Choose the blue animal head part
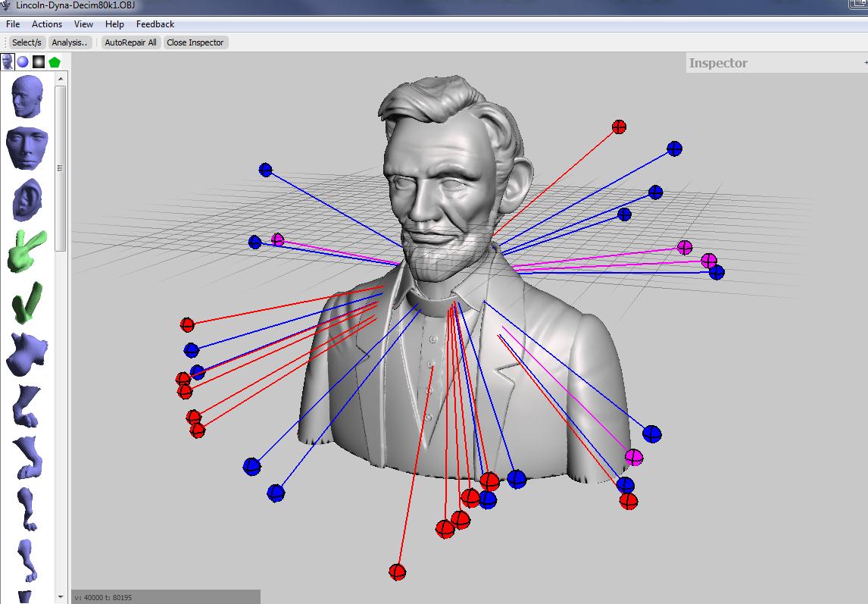This screenshot has height=604, width=868. pos(27,354)
